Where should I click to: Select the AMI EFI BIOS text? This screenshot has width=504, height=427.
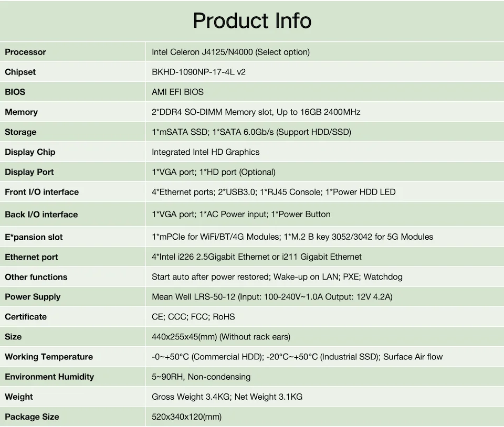tap(177, 92)
